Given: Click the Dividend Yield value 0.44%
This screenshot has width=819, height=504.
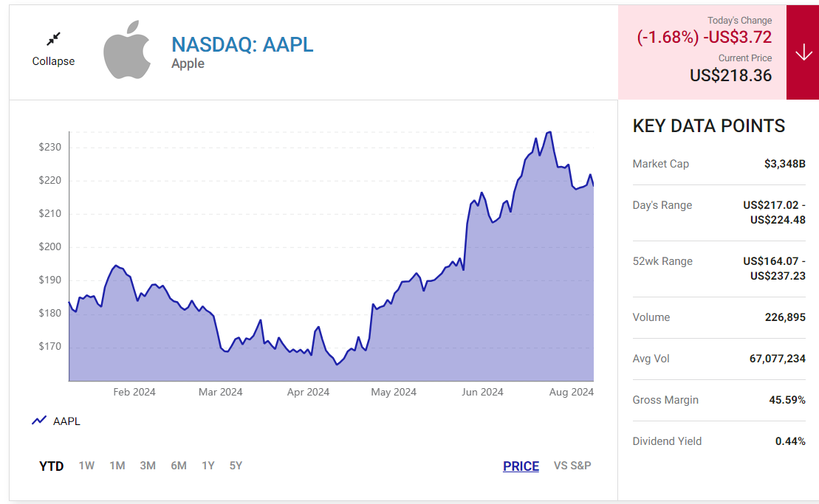Looking at the screenshot, I should coord(790,441).
